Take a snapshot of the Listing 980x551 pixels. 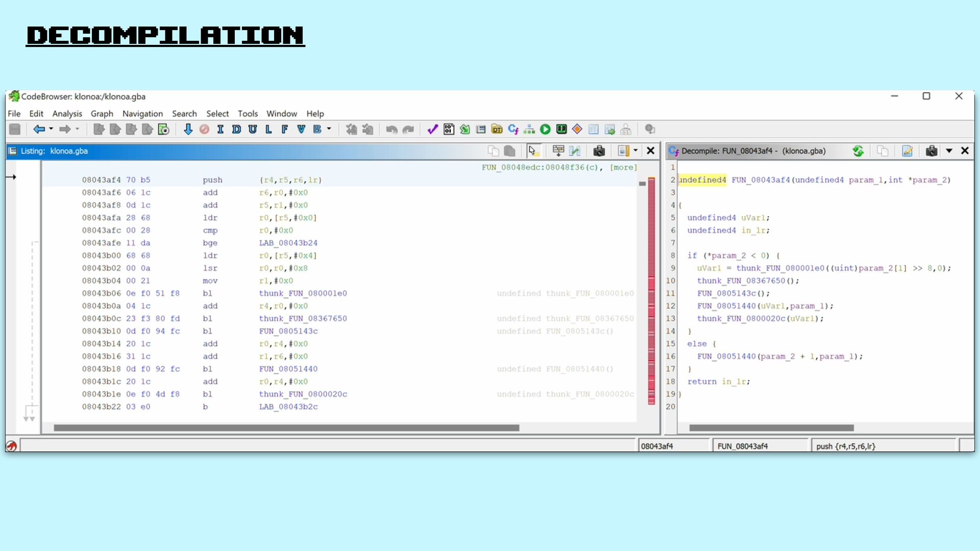pyautogui.click(x=599, y=151)
